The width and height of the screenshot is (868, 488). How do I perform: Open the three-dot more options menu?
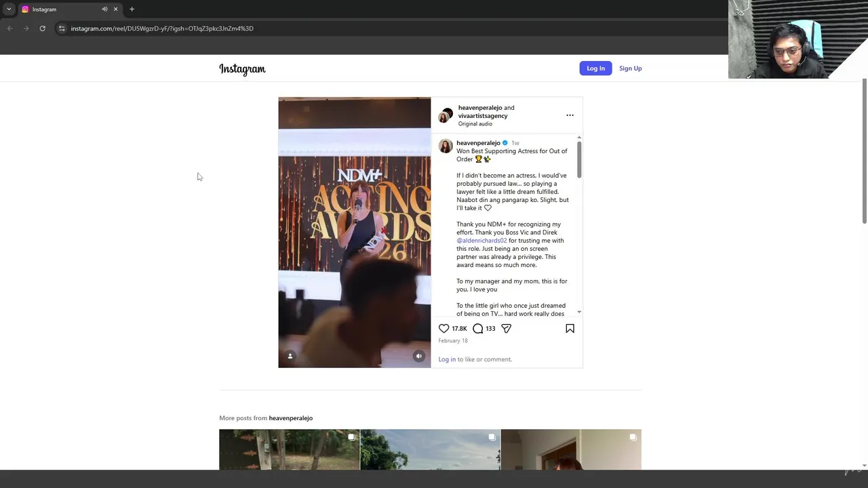[x=570, y=115]
